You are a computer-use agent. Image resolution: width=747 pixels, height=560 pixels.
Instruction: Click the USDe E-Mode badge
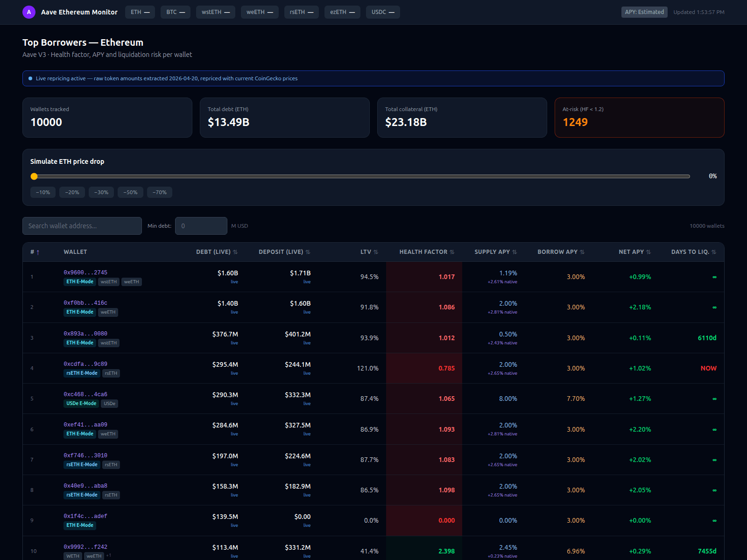pyautogui.click(x=81, y=404)
